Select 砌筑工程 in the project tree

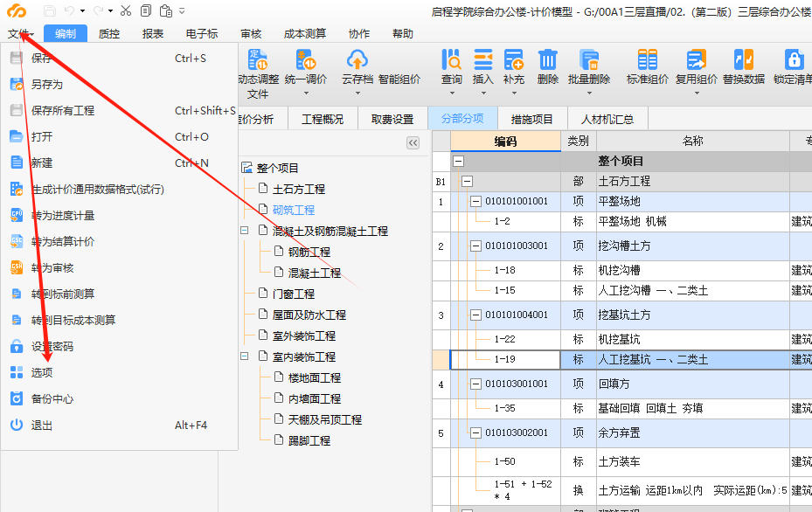click(x=294, y=211)
